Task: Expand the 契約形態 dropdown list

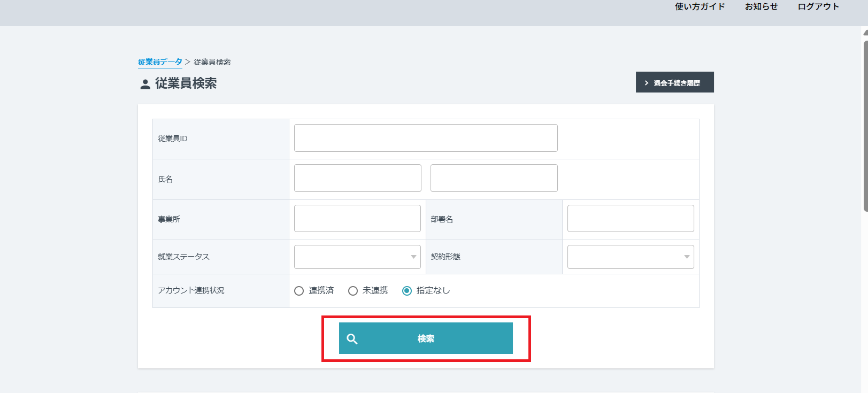Action: 630,257
